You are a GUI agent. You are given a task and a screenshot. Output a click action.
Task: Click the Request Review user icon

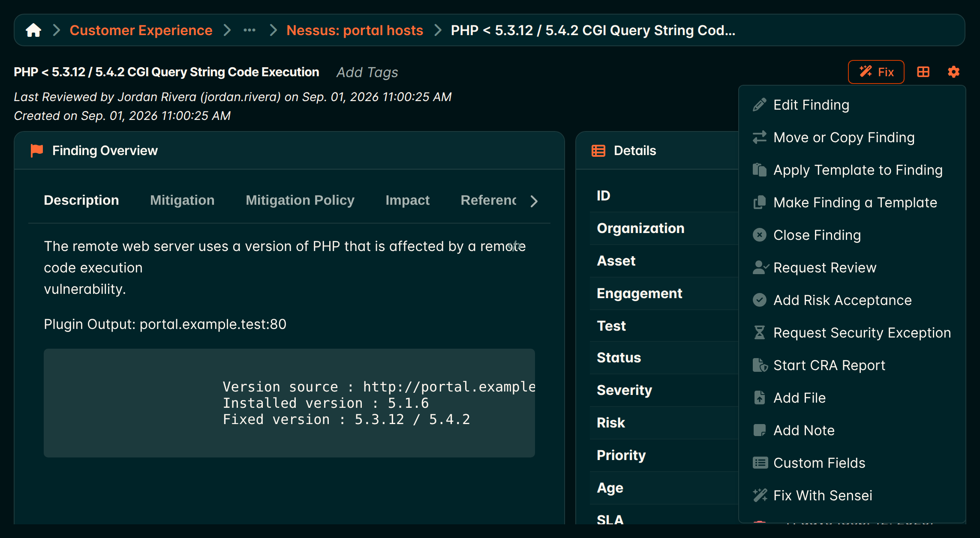[x=761, y=268]
